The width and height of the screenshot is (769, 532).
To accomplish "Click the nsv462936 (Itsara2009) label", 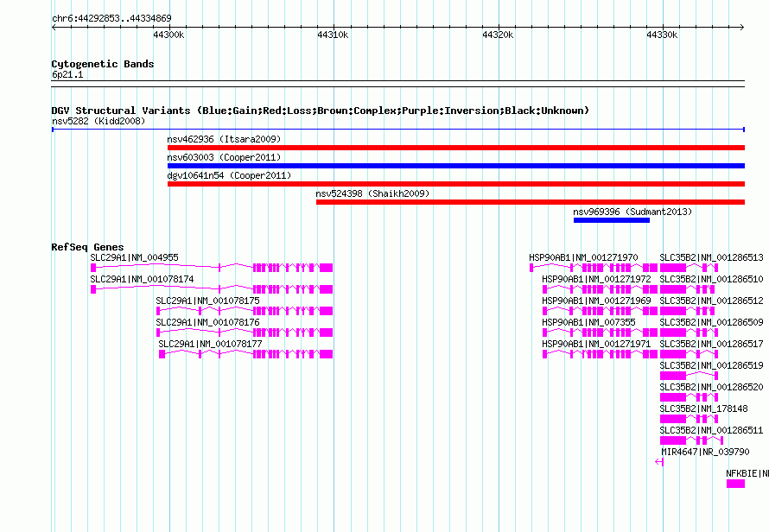I will (x=224, y=139).
